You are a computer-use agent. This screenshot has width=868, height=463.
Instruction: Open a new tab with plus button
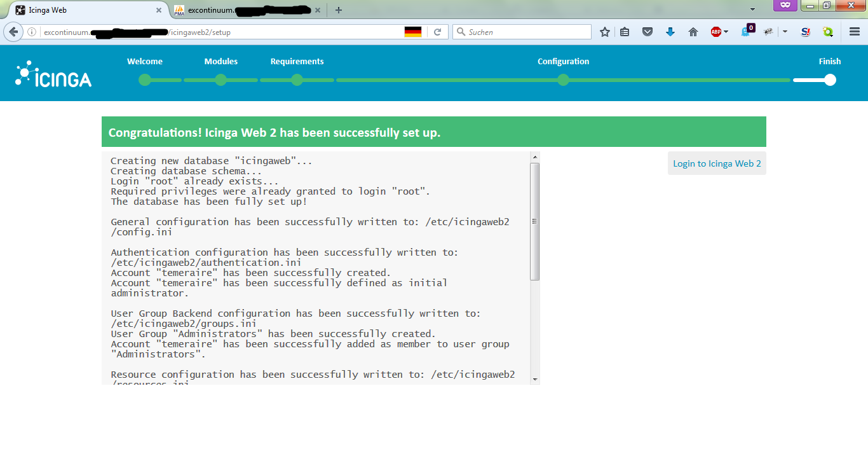[339, 10]
